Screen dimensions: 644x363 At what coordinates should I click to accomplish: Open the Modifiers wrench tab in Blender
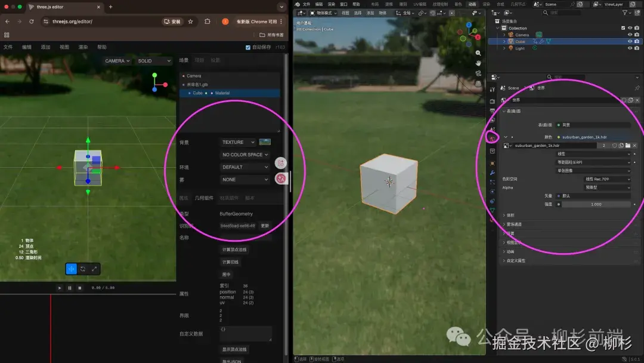492,173
